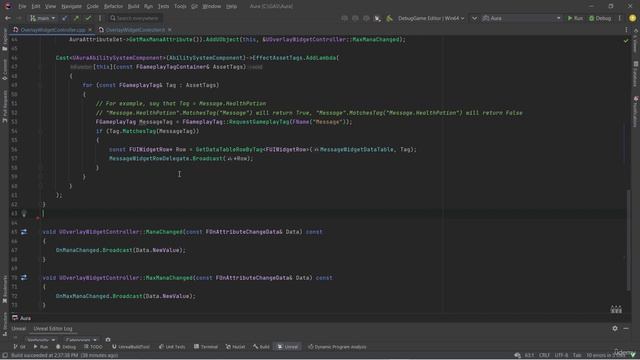Open the Aura run configuration dropdown

(521, 18)
